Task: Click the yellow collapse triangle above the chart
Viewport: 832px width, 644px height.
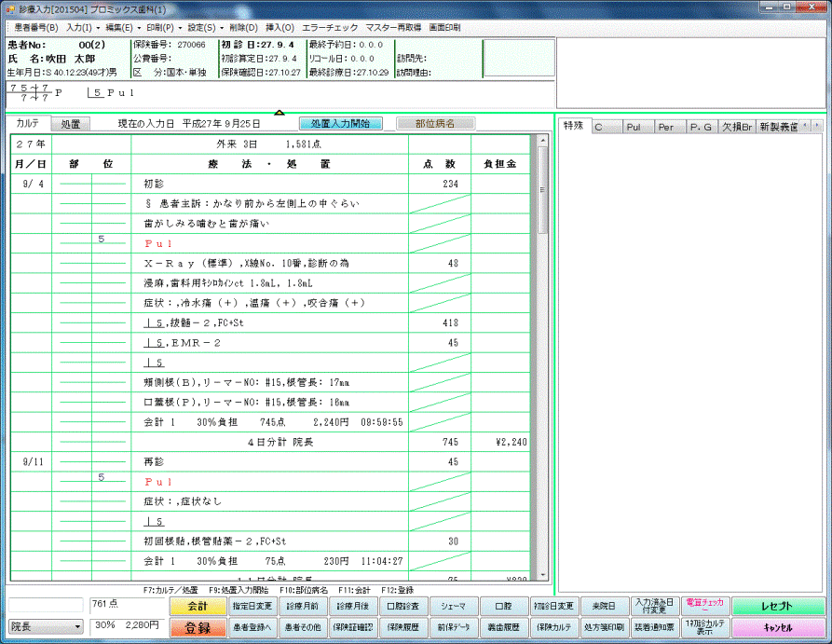Action: 280,112
